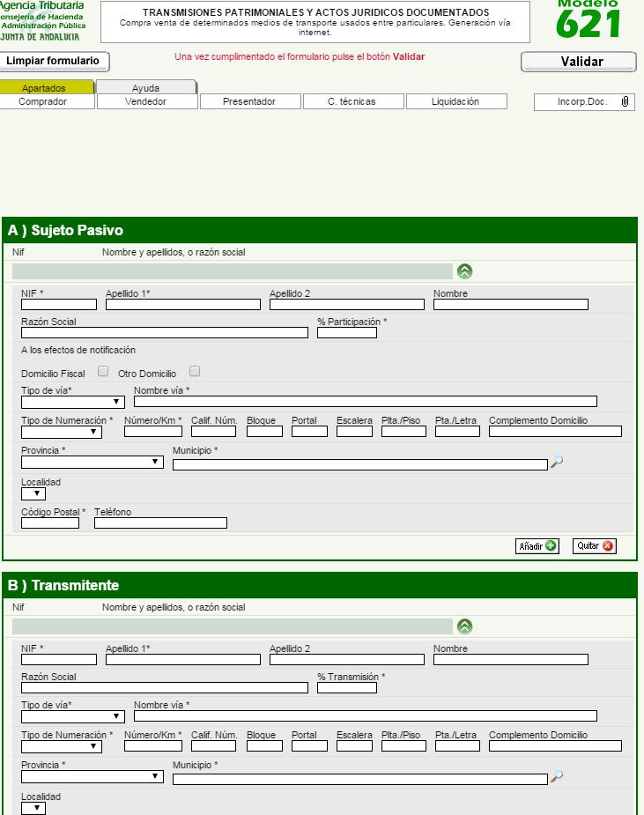Image resolution: width=644 pixels, height=815 pixels.
Task: Focus Transmitente Razón Social field
Action: coord(164,687)
